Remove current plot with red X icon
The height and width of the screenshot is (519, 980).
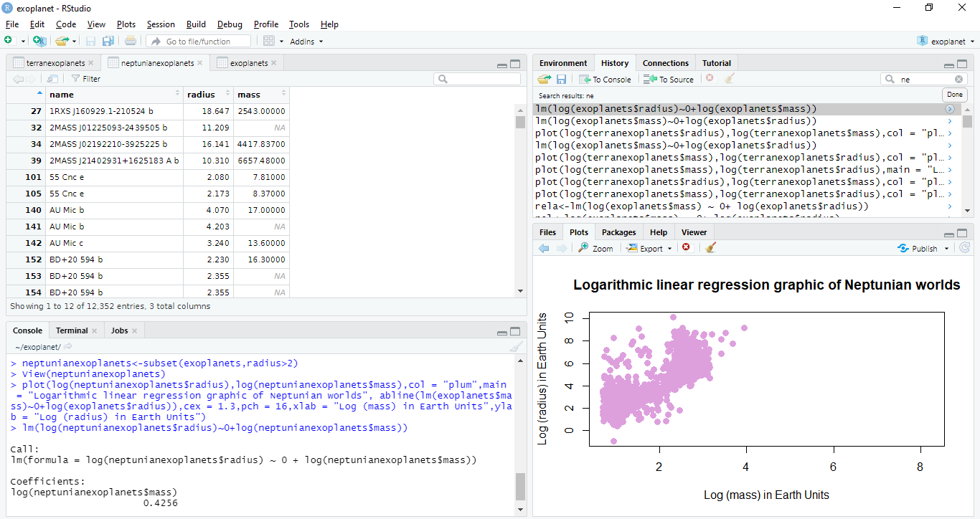[x=686, y=248]
